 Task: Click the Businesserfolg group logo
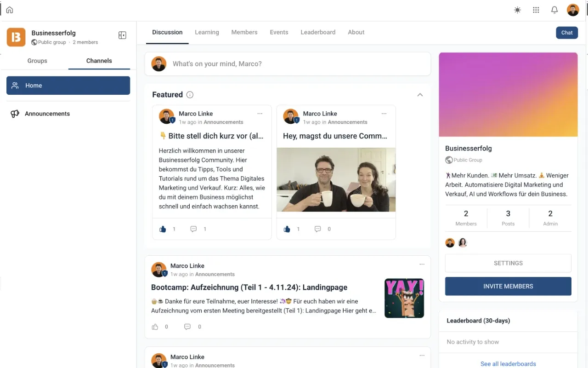click(x=16, y=36)
